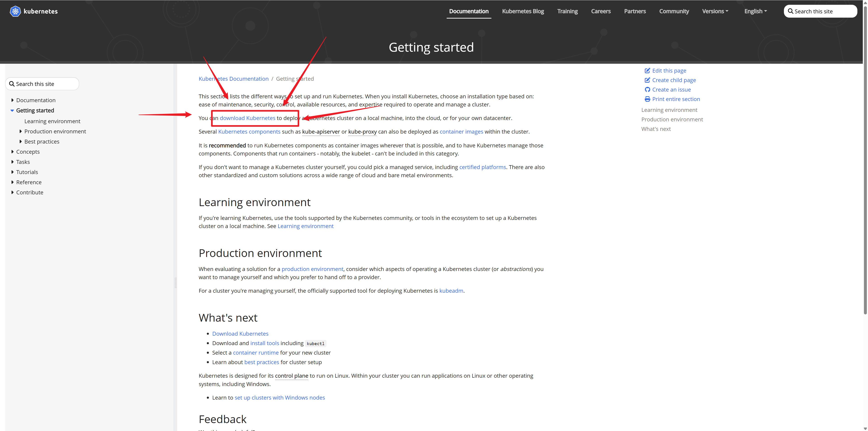The image size is (868, 431).
Task: Click the scrollbar down arrow
Action: [x=865, y=429]
